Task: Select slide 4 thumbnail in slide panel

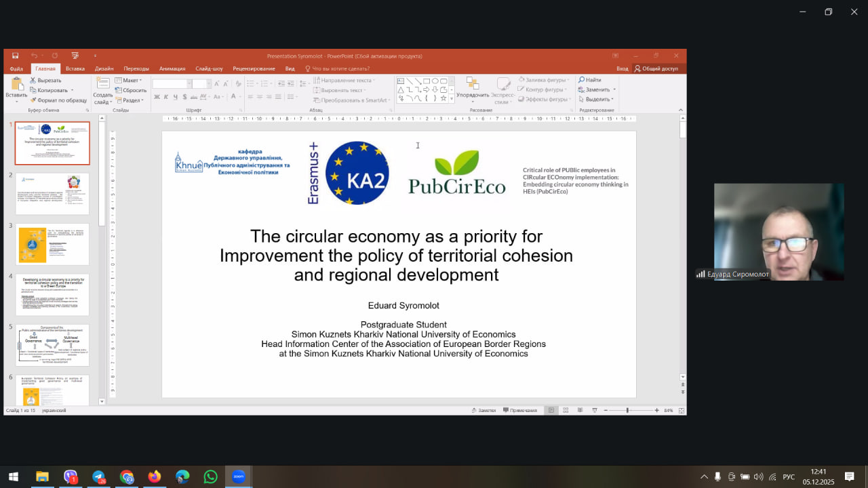Action: (52, 294)
